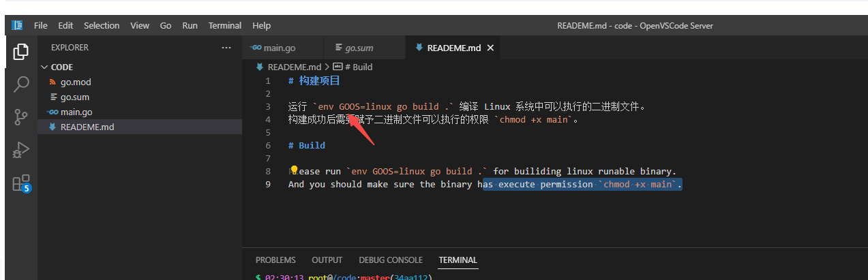Open the Terminal menu
This screenshot has width=868, height=280.
click(225, 25)
